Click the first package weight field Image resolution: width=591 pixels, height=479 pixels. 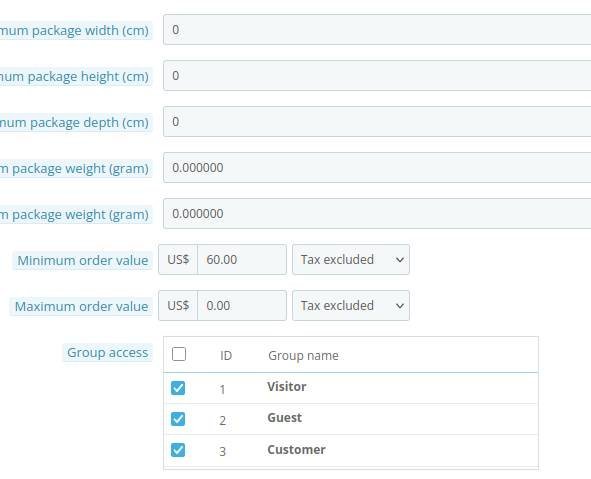click(377, 168)
